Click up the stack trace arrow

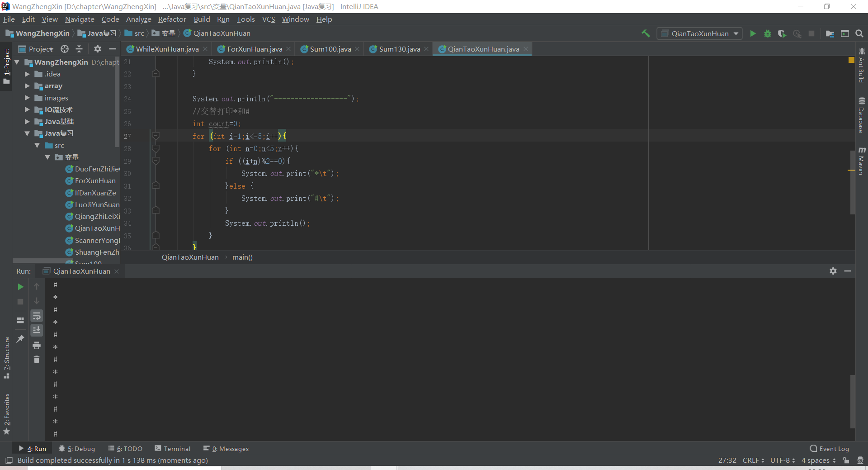click(37, 287)
